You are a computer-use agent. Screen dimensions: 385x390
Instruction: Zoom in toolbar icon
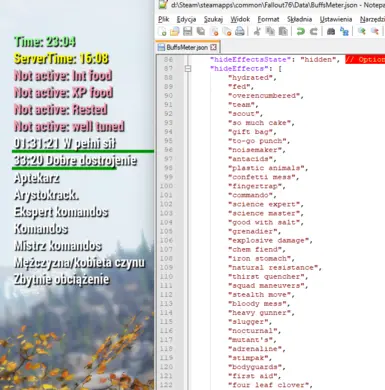(x=361, y=32)
